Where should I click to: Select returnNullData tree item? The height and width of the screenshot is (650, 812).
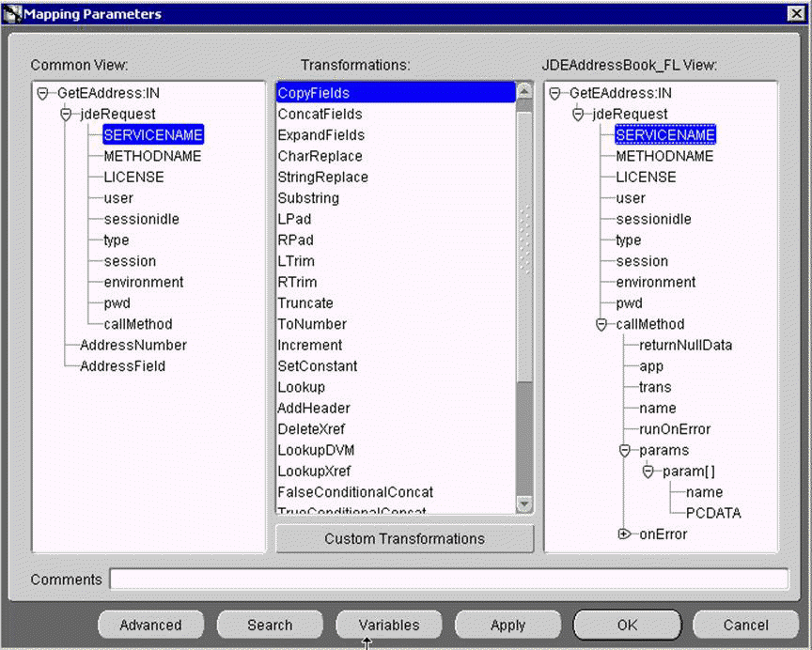686,345
